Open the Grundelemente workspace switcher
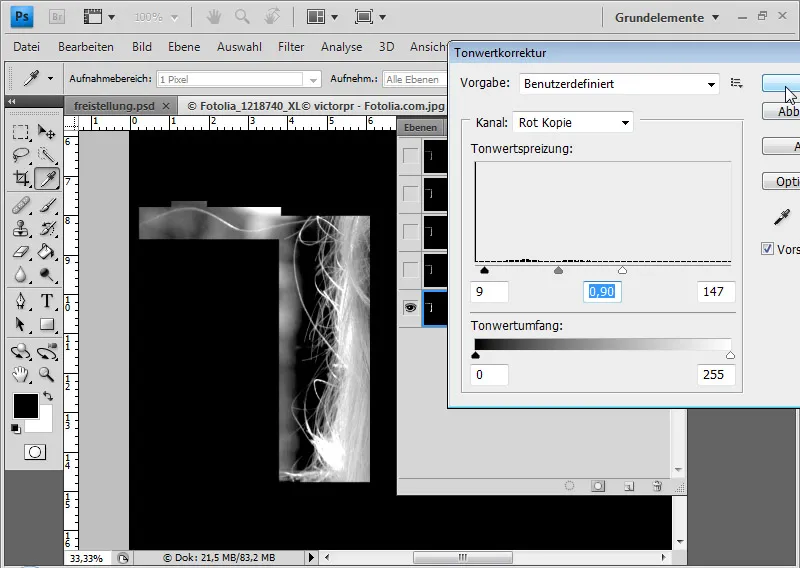The width and height of the screenshot is (800, 568). tap(667, 17)
